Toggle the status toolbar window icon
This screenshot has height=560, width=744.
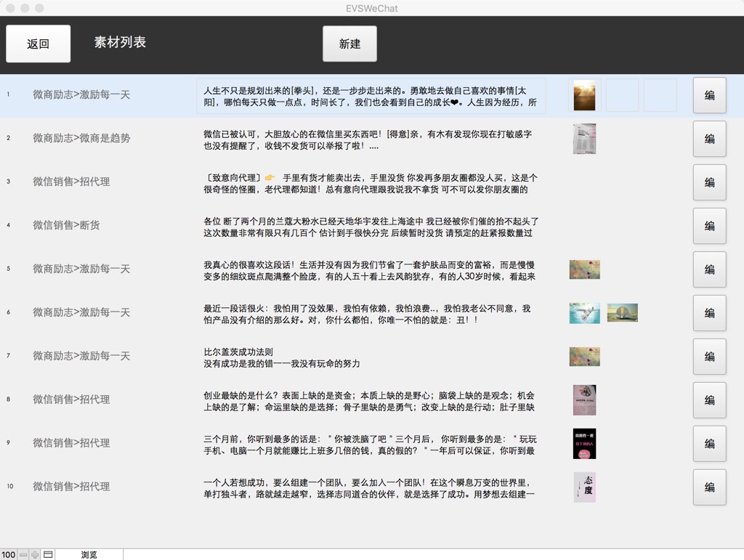(x=48, y=555)
